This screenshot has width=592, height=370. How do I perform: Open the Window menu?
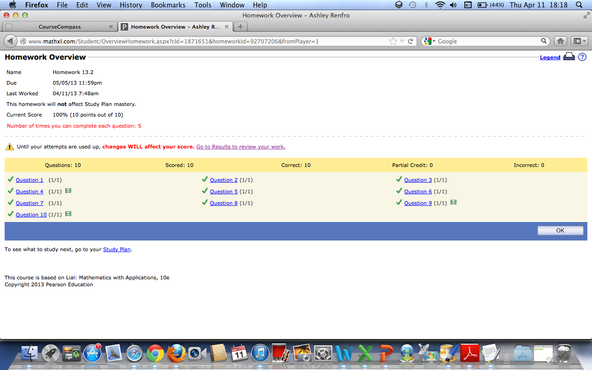click(x=232, y=5)
